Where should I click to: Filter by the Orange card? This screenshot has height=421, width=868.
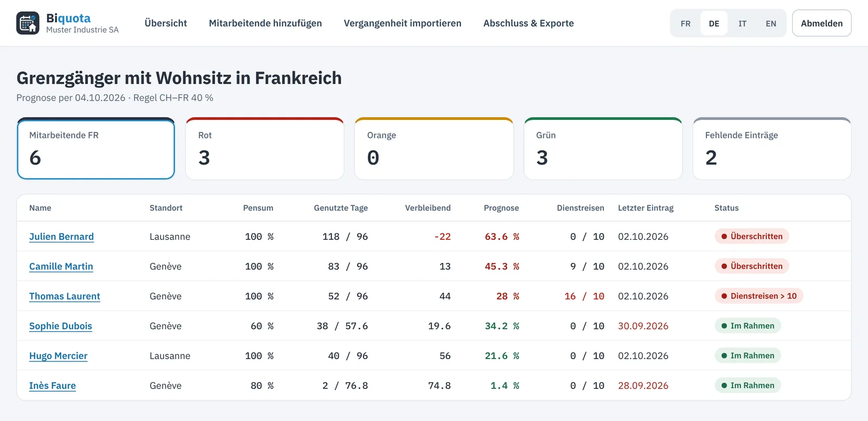pyautogui.click(x=434, y=149)
